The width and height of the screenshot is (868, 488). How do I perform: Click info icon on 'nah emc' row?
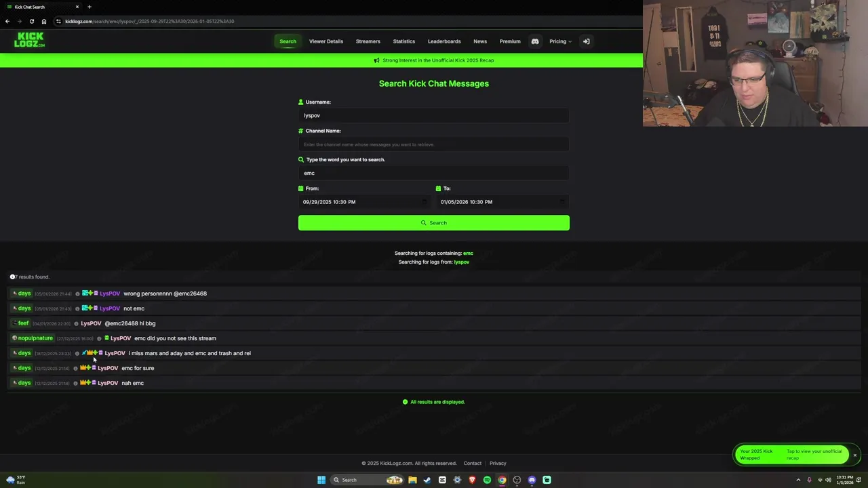click(x=75, y=383)
